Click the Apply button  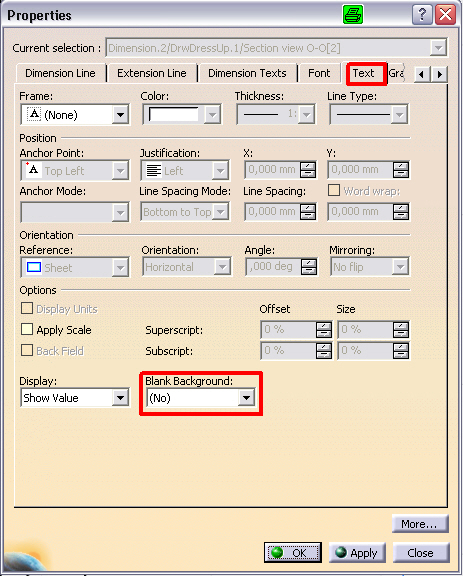click(357, 552)
